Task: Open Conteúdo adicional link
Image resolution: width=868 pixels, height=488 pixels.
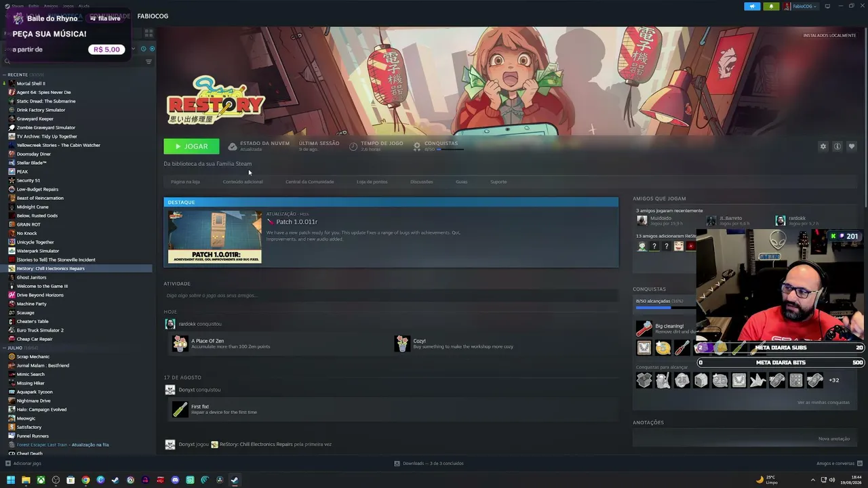Action: tap(243, 182)
